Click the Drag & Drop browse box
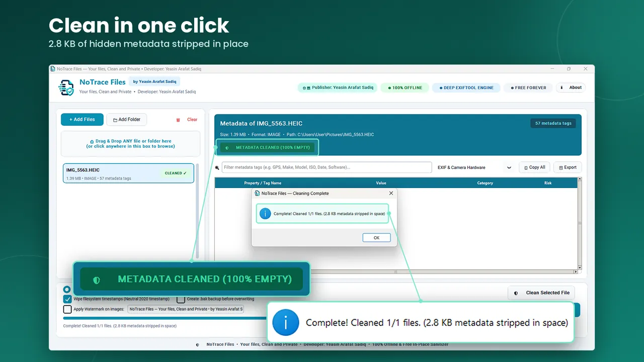Screen dimensions: 644x362 [130, 144]
